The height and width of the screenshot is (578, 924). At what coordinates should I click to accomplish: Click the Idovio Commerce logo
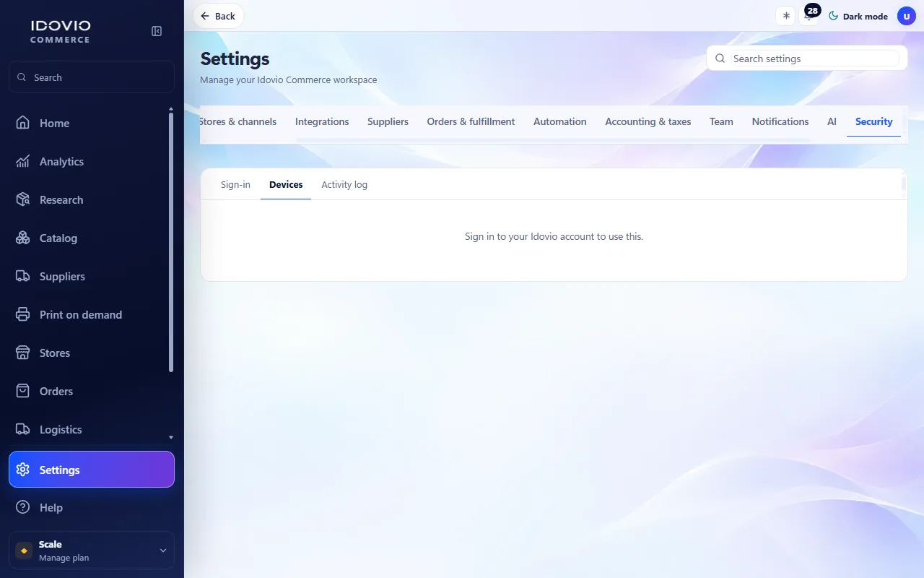61,31
